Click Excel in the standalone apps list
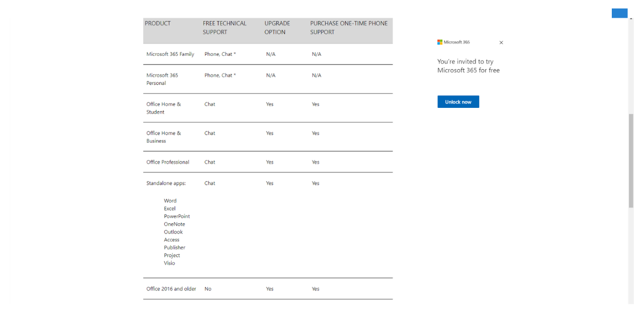Screen dimensions: 644x322 point(170,209)
